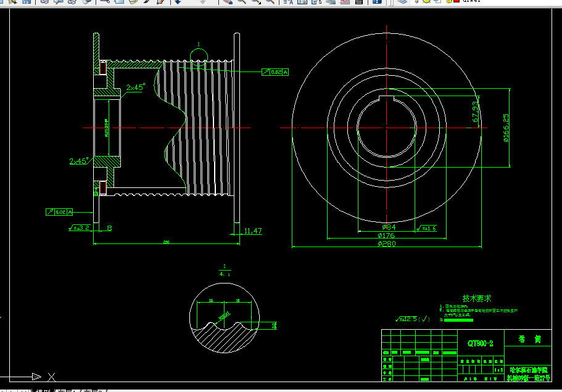Screen dimensions: 562x392
Task: Select the Zoom Window magnifier with flyout
Action: (x=256, y=1)
